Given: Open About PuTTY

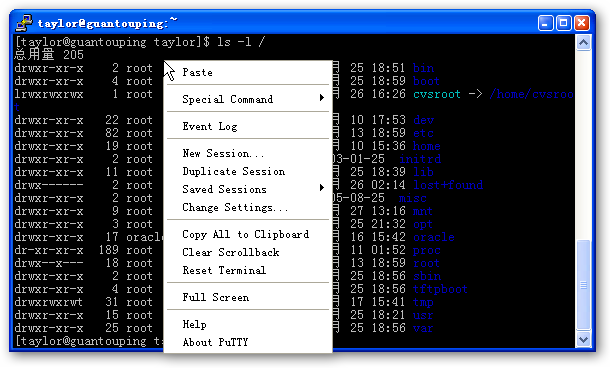Looking at the screenshot, I should 247,342.
